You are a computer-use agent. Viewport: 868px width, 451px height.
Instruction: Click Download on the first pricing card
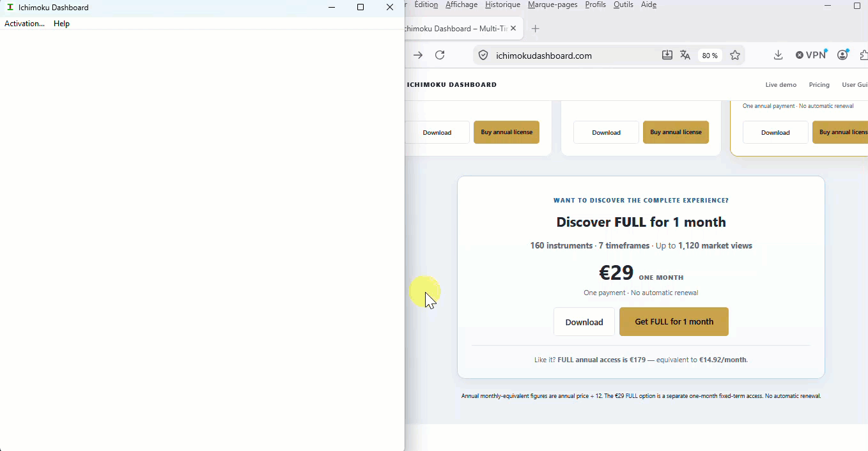[x=437, y=132]
